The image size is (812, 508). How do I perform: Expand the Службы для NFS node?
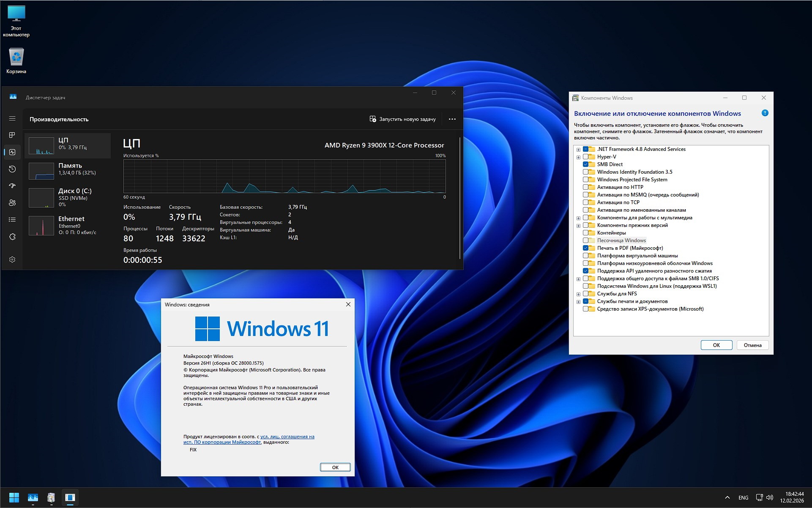(578, 293)
